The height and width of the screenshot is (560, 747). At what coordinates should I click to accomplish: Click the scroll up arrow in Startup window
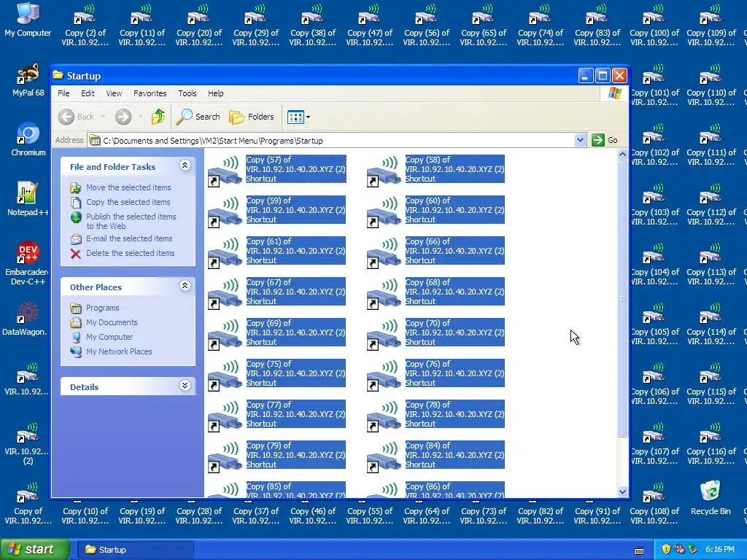point(622,155)
